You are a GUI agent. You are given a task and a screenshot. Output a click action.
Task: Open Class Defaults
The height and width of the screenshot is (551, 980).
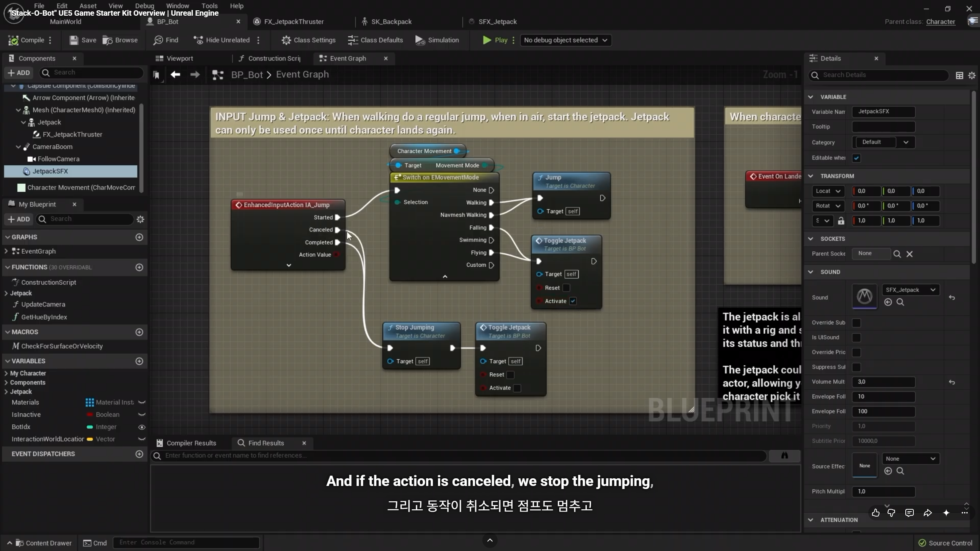coord(376,40)
